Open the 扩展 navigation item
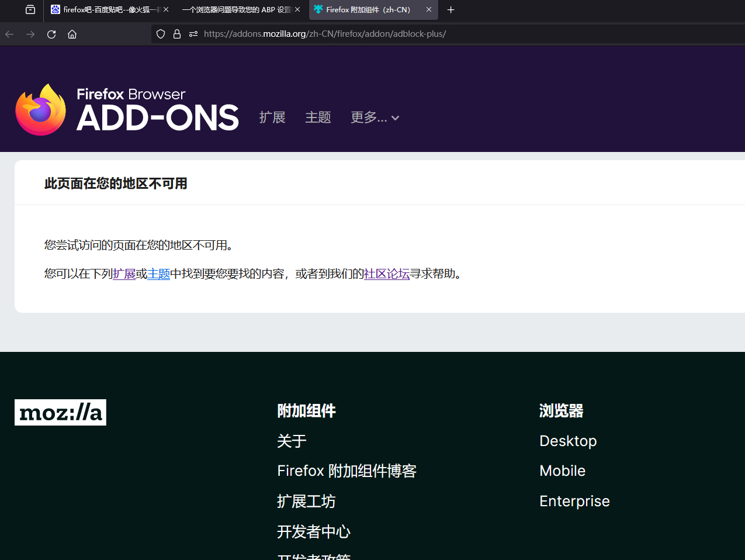 (x=272, y=117)
